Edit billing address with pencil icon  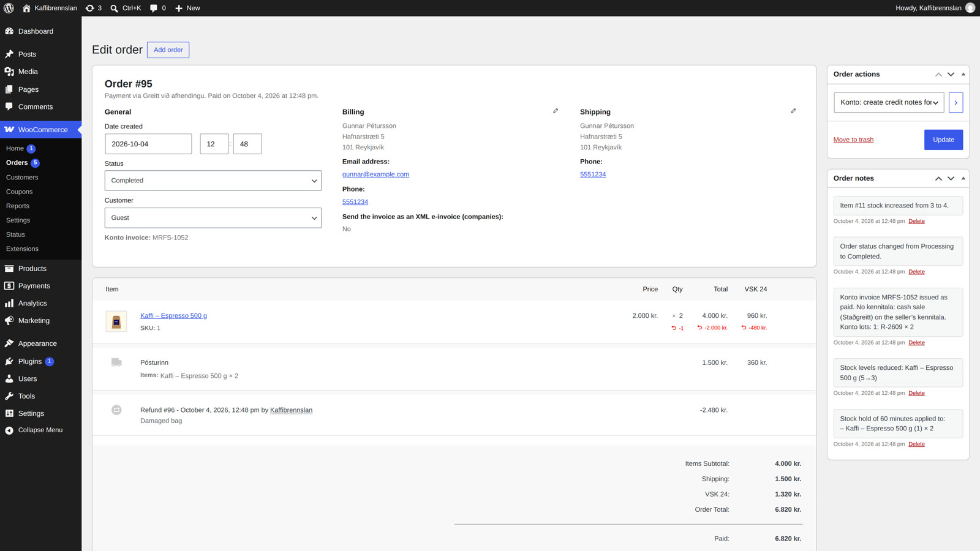click(x=556, y=111)
